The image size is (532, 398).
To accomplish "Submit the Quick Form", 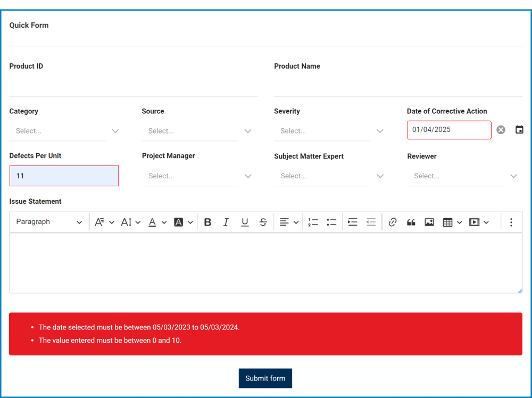I will [x=265, y=378].
